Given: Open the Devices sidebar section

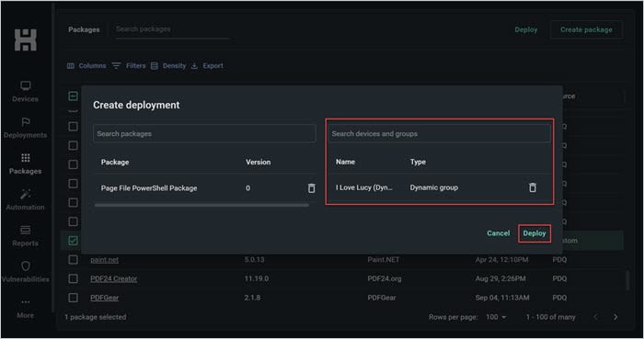Looking at the screenshot, I should point(25,92).
